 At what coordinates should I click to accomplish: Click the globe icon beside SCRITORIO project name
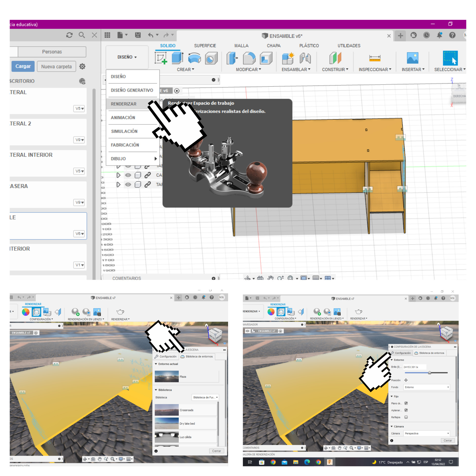(x=82, y=81)
